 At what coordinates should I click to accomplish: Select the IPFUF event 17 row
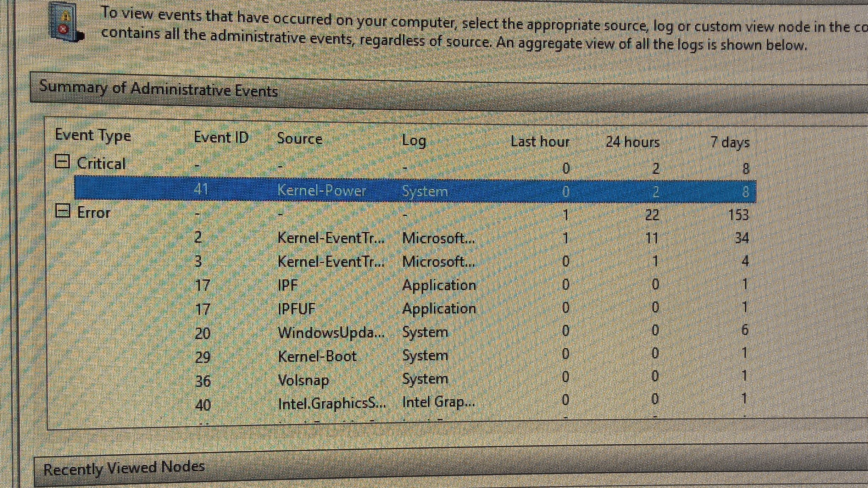click(296, 309)
